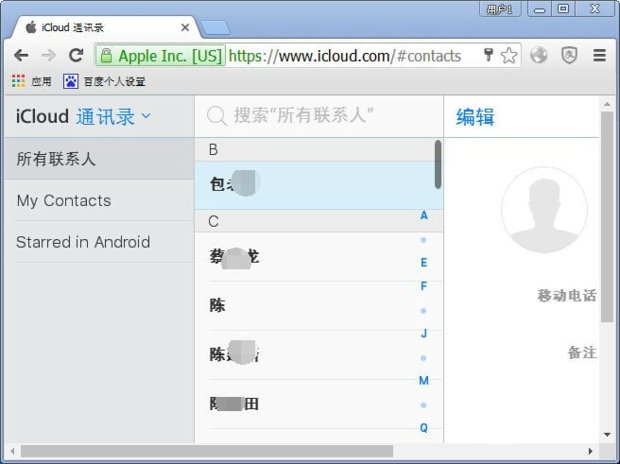
Task: Open a new browser tab
Action: point(215,28)
